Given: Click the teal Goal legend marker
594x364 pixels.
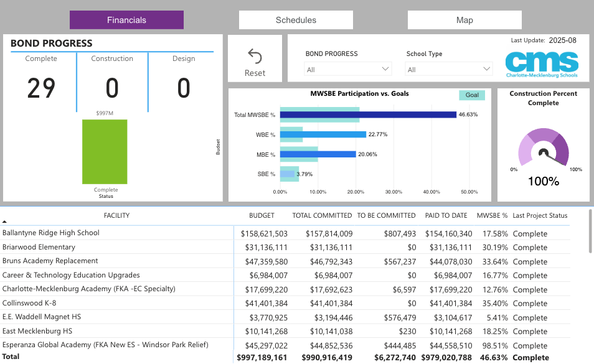Looking at the screenshot, I should (472, 95).
